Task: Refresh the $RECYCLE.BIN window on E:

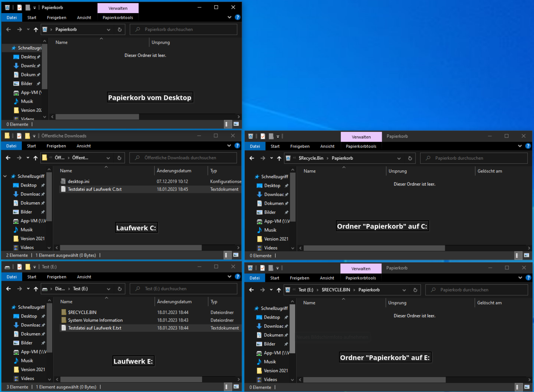Action: [415, 290]
